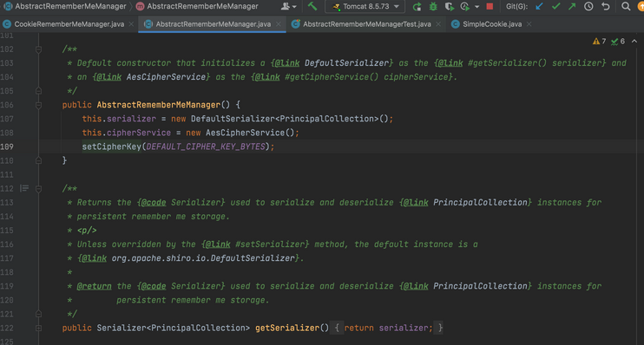
Task: Expand the folded opening brace after getSerializer()
Action: pos(337,328)
